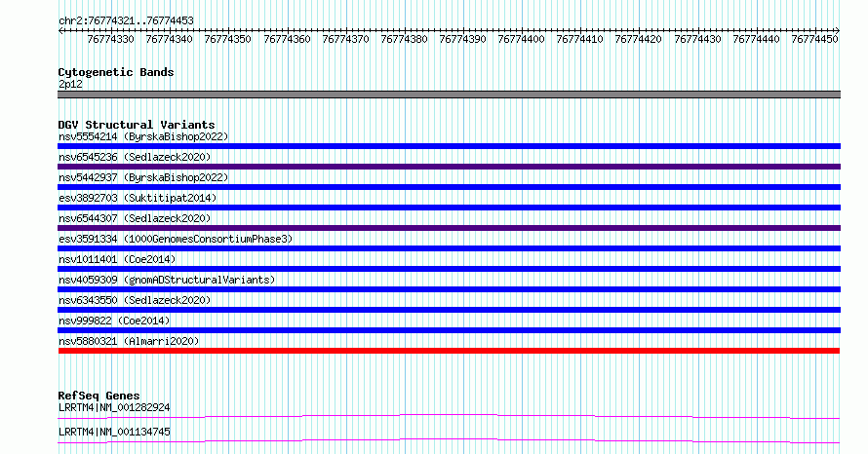Image resolution: width=868 pixels, height=454 pixels.
Task: Click the blue bar under nsv1011401
Action: coord(449,269)
